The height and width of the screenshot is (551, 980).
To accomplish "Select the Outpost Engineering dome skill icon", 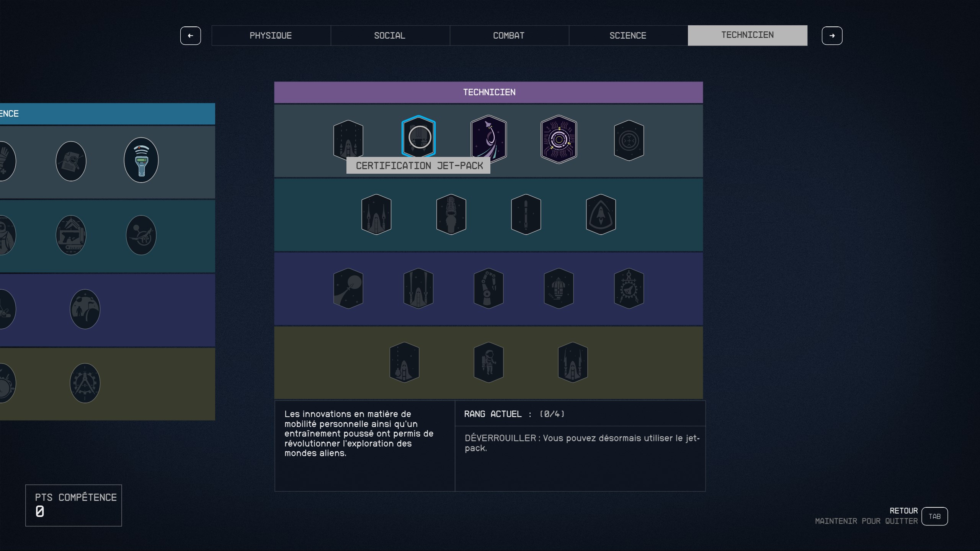I will tap(85, 309).
